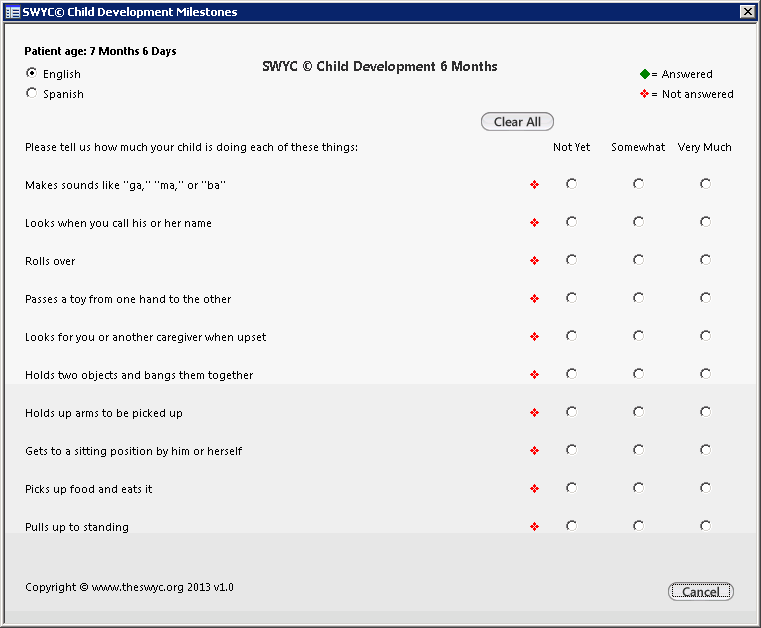761x628 pixels.
Task: Set 'Rolls over' to Not Yet
Action: (571, 260)
